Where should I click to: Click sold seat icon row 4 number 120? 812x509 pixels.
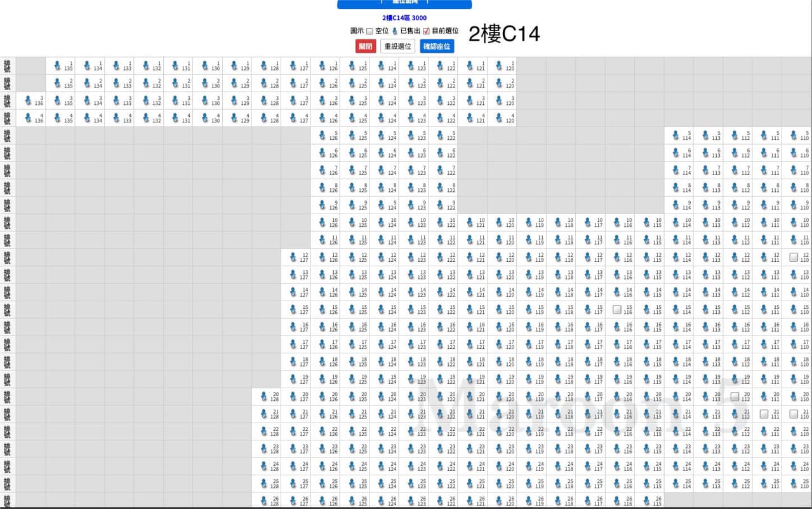point(500,118)
